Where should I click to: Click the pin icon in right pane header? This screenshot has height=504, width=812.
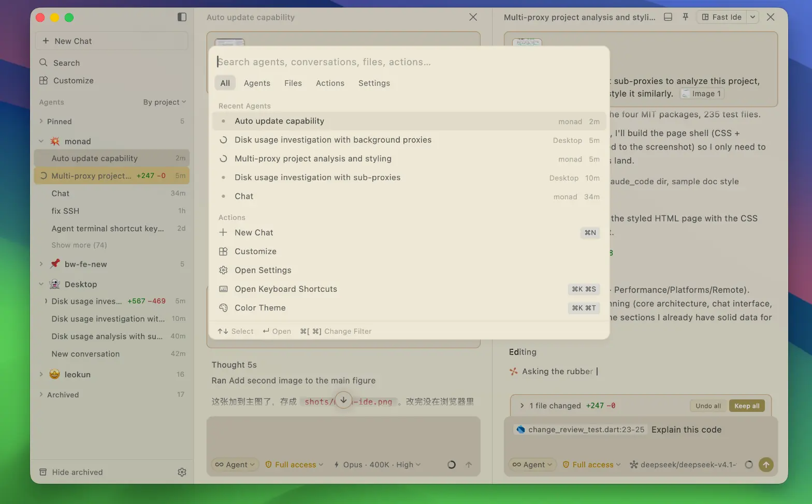pyautogui.click(x=685, y=17)
